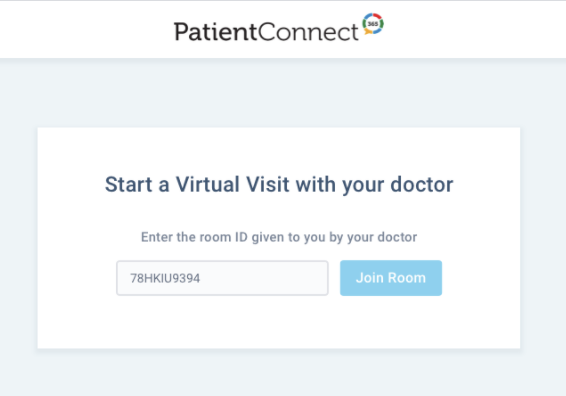Click the "Join" word on the blue button
This screenshot has height=396, width=566.
point(365,278)
